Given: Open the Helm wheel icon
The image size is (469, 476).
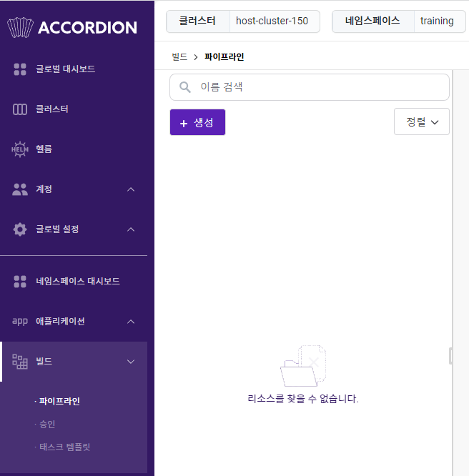Looking at the screenshot, I should click(20, 149).
